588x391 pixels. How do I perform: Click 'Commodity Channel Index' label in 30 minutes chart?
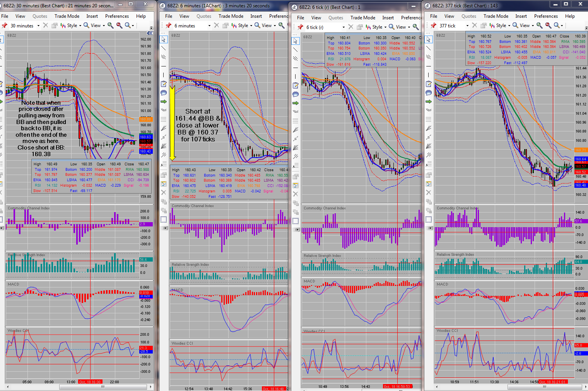click(x=29, y=208)
